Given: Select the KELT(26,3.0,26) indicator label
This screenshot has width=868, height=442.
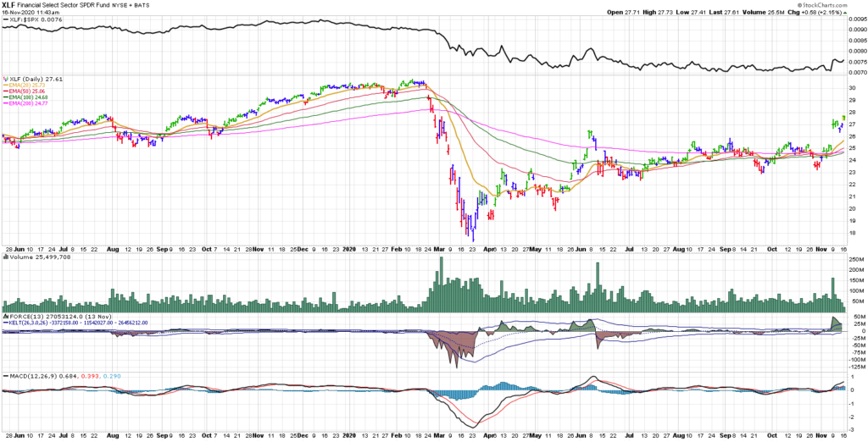Looking at the screenshot, I should (75, 322).
